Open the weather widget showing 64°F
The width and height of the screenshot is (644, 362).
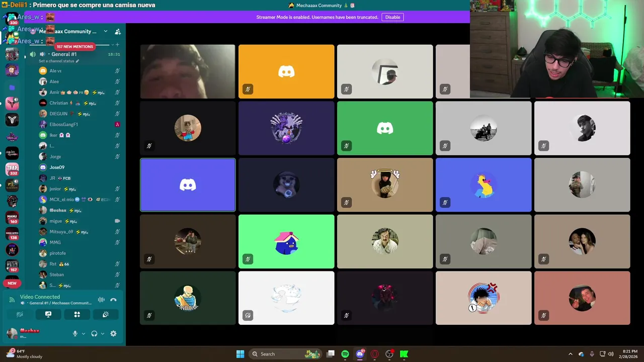point(24,354)
